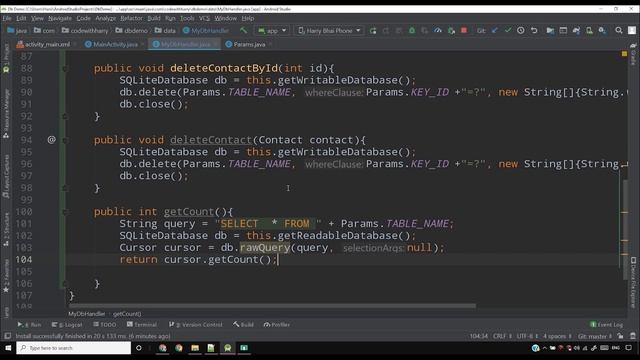
Task: Open the Build tool window
Action: tap(243, 324)
